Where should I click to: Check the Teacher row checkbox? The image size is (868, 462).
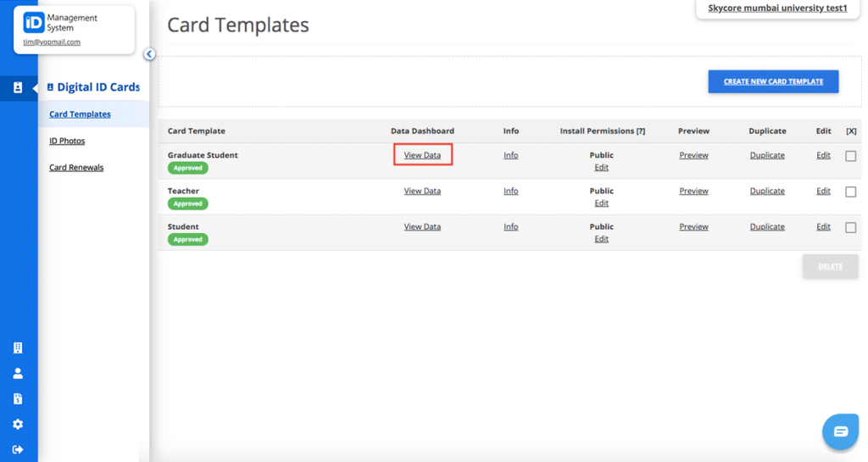(x=851, y=192)
